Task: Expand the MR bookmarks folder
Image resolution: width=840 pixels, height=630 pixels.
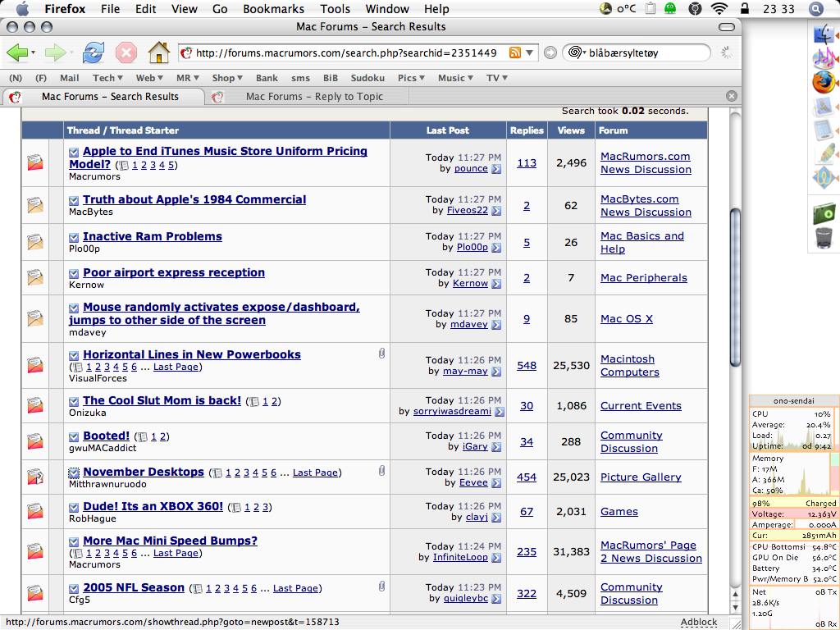Action: tap(188, 78)
